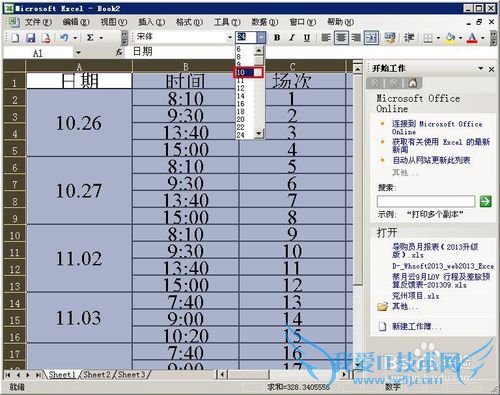Collapse the font size dropdown arrow
This screenshot has width=500, height=395.
click(261, 38)
